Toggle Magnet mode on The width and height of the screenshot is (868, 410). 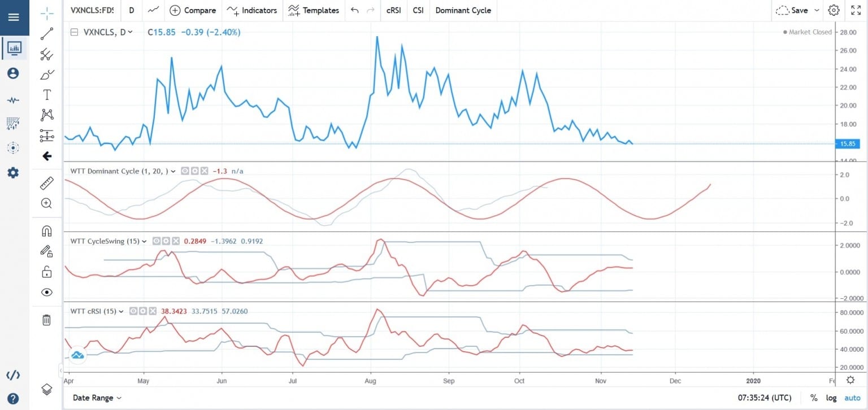(46, 230)
